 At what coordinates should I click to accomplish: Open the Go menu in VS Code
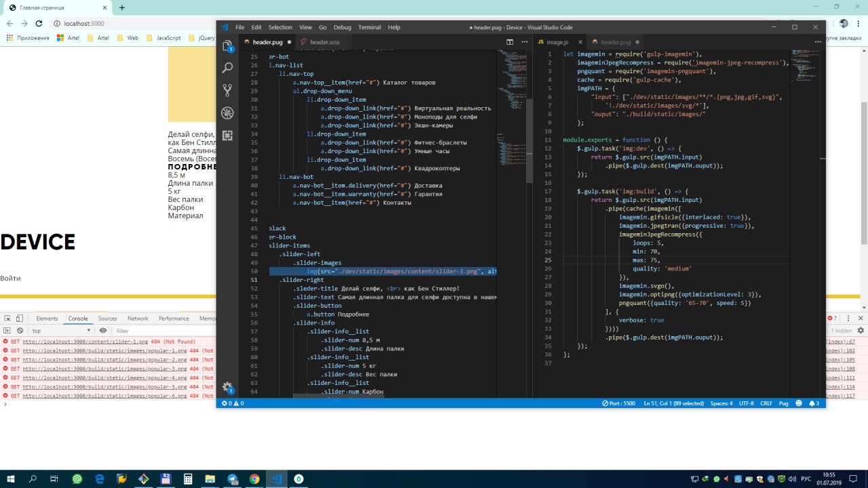(x=322, y=27)
